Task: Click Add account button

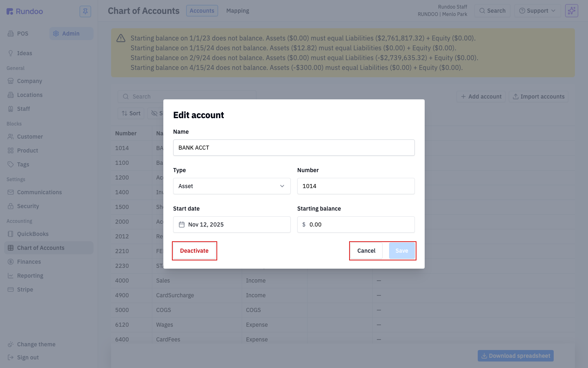Action: point(481,96)
